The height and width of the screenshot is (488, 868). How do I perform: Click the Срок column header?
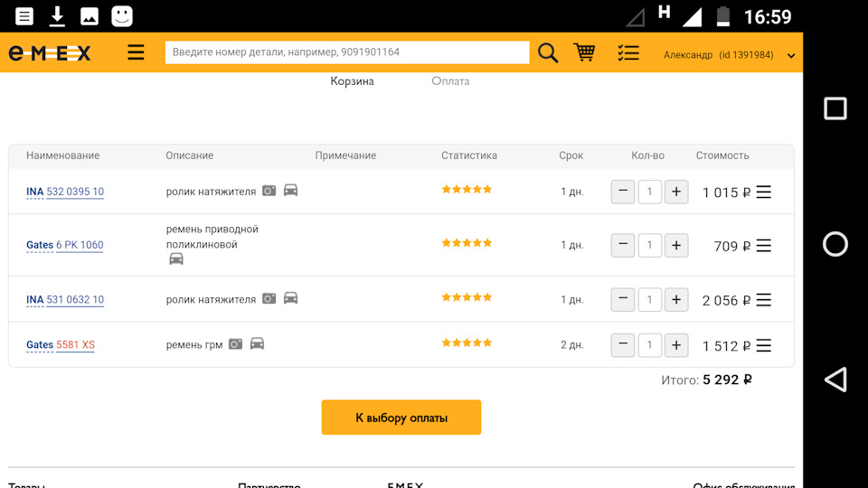click(x=571, y=155)
